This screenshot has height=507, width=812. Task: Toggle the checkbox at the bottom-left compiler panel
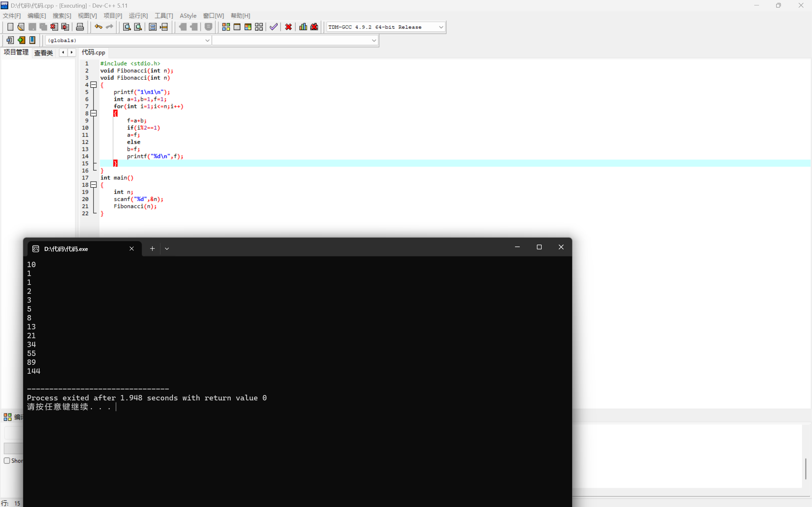point(7,460)
